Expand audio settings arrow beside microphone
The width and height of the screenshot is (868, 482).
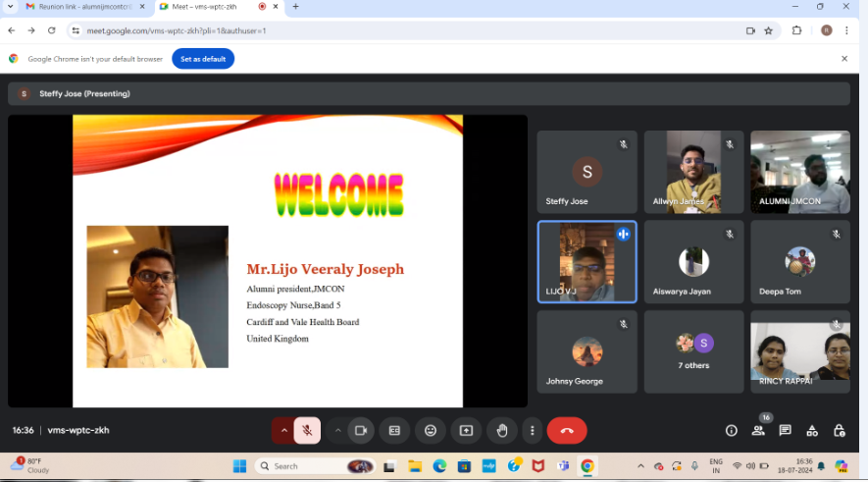(x=283, y=431)
